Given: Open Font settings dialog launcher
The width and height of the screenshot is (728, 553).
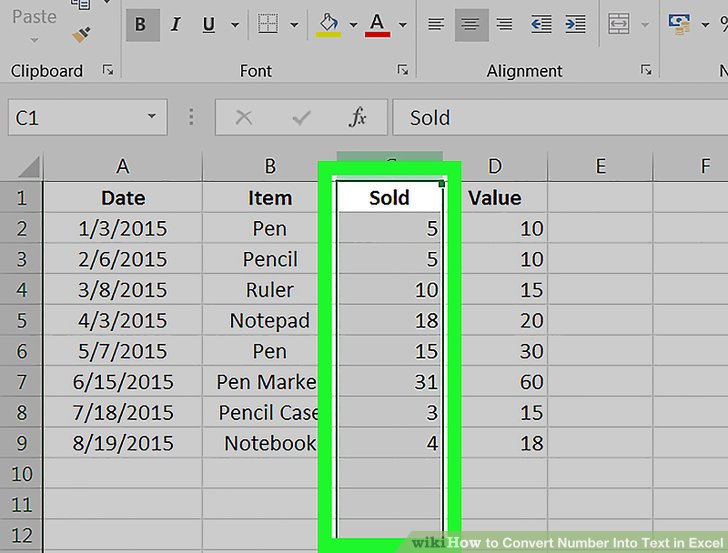Looking at the screenshot, I should click(403, 70).
